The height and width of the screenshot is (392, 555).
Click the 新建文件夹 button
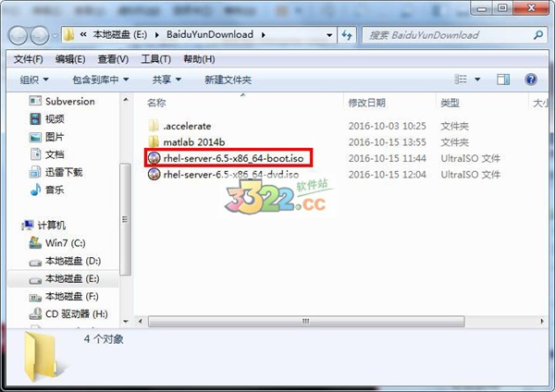228,80
